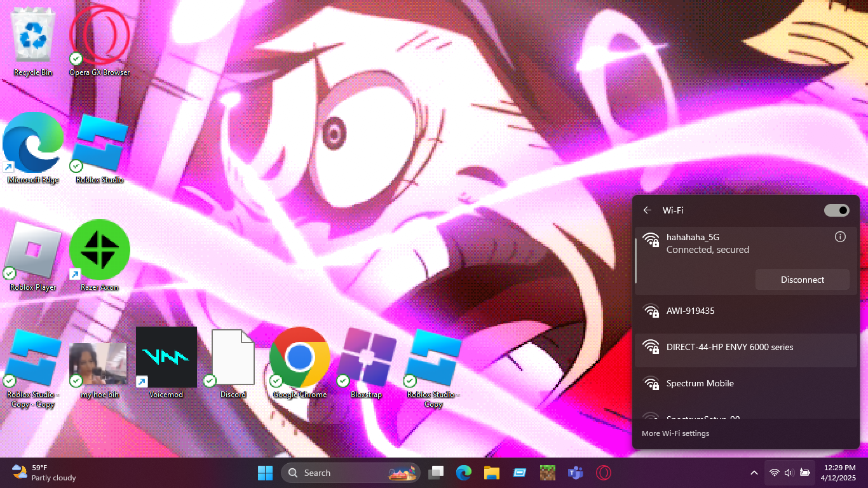Show hidden icons in the system tray

(x=754, y=473)
